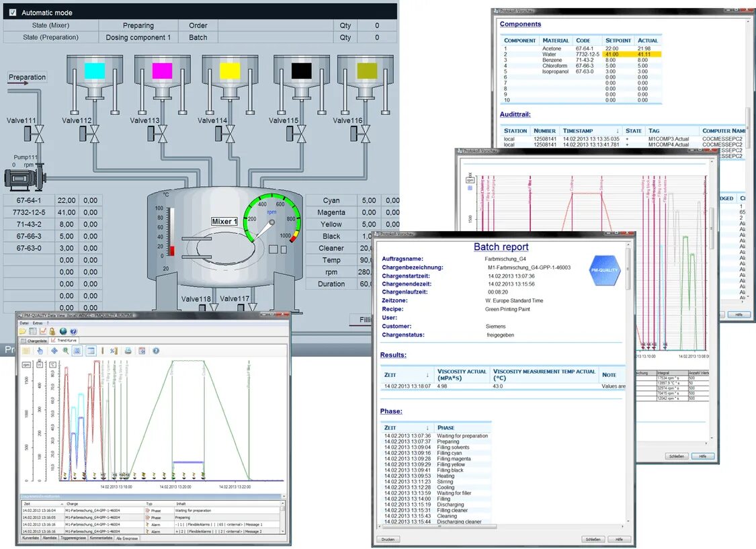
Task: Click the globe icon in Data View toolbar
Action: click(x=63, y=331)
